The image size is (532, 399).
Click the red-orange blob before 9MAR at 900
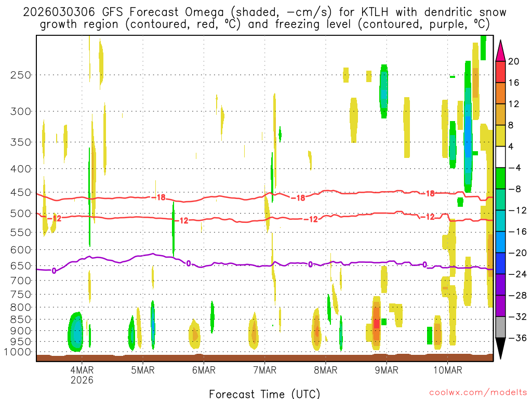click(376, 322)
